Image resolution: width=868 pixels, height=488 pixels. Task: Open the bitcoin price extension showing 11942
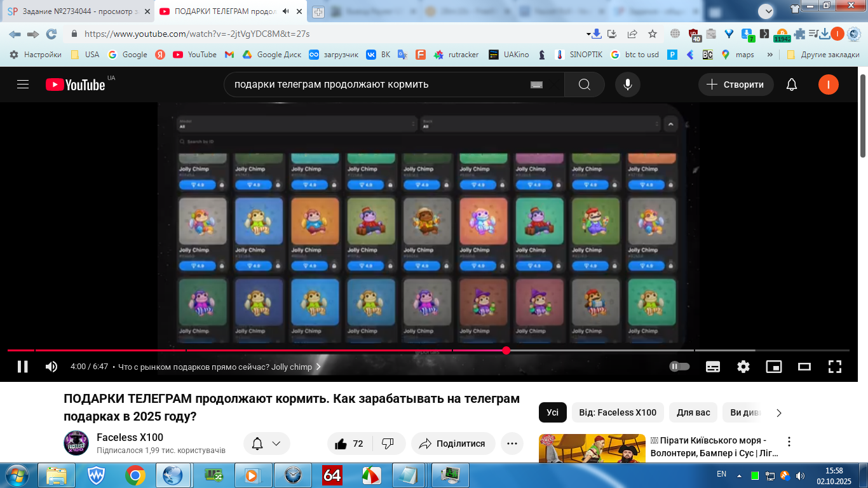(x=782, y=35)
